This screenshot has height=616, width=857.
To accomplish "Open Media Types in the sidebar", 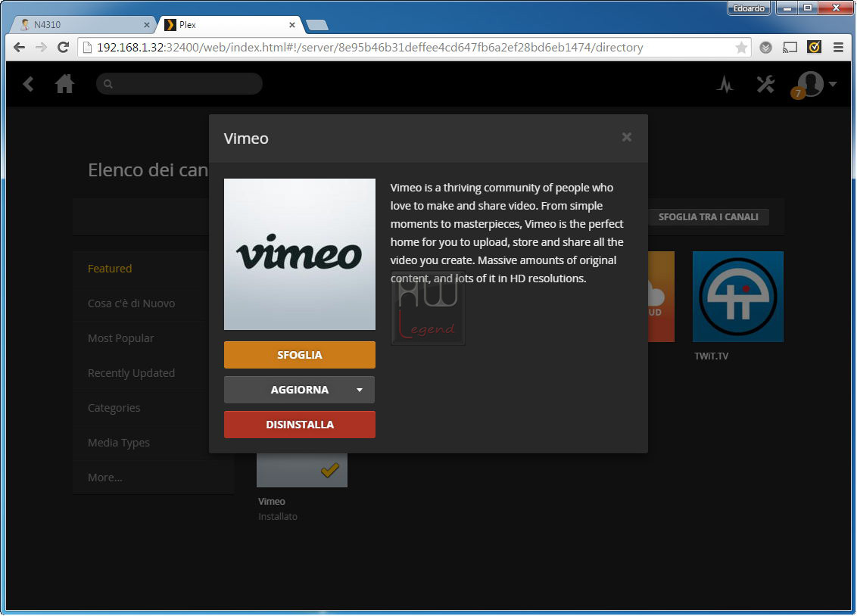I will click(x=119, y=443).
